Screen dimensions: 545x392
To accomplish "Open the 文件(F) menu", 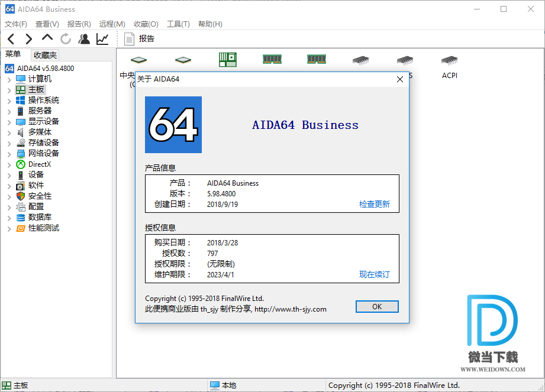I will 15,24.
